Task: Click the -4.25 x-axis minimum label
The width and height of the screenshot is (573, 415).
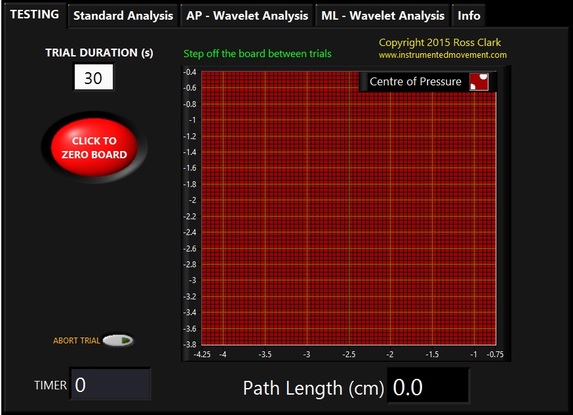Action: pos(202,354)
